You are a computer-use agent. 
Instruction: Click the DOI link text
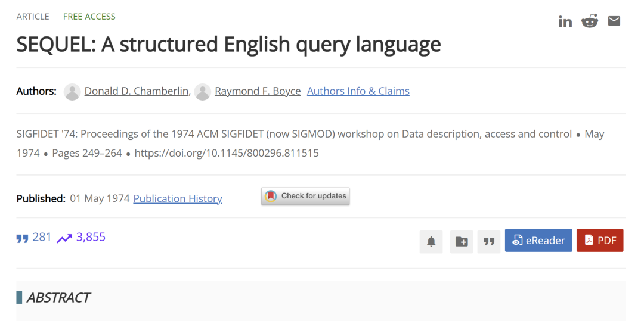coord(227,153)
